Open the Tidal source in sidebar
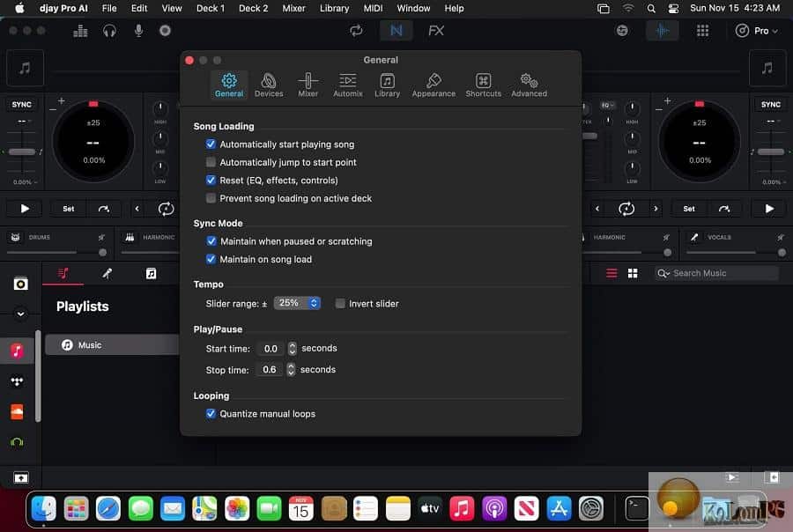 click(17, 381)
